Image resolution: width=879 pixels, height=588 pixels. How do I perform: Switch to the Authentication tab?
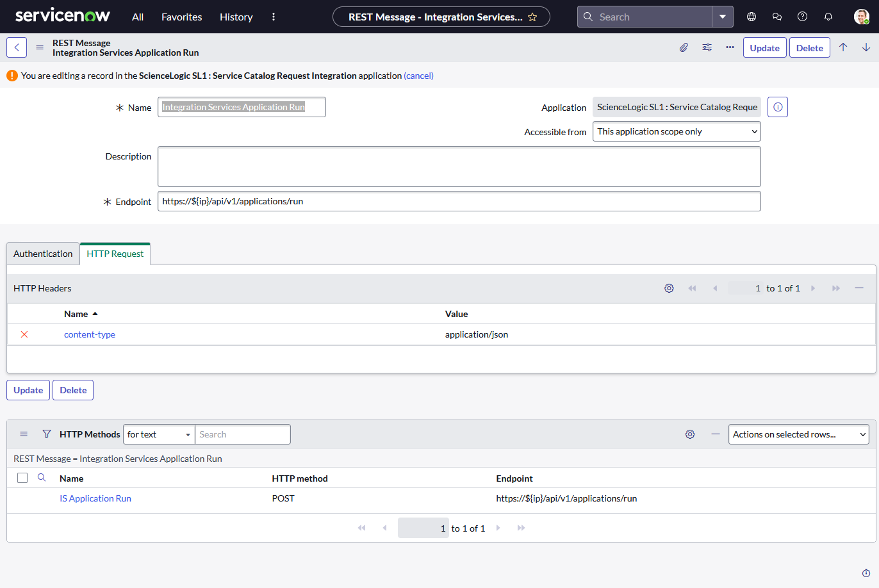pos(43,254)
